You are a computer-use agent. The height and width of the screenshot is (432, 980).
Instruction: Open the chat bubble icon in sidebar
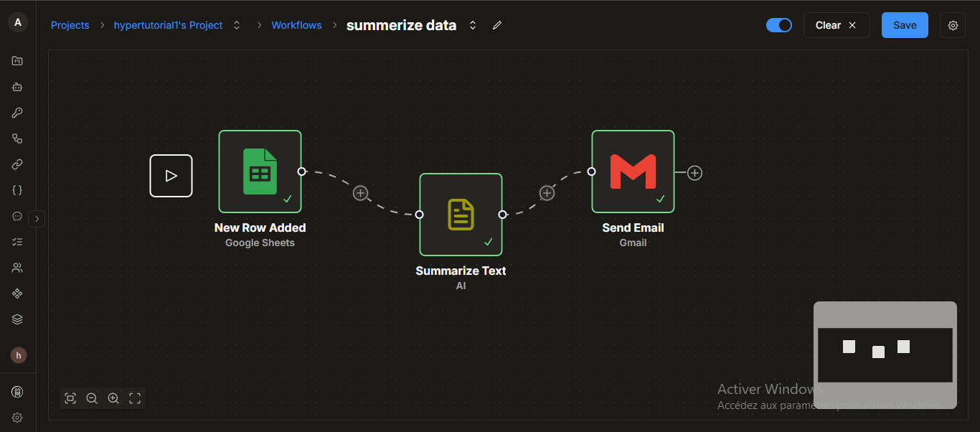[x=17, y=216]
